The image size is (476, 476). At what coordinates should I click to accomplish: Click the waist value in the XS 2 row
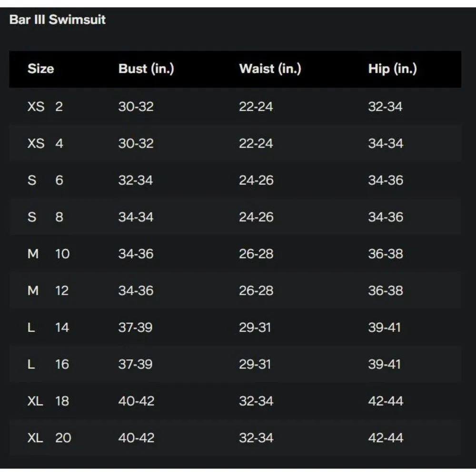click(x=256, y=107)
